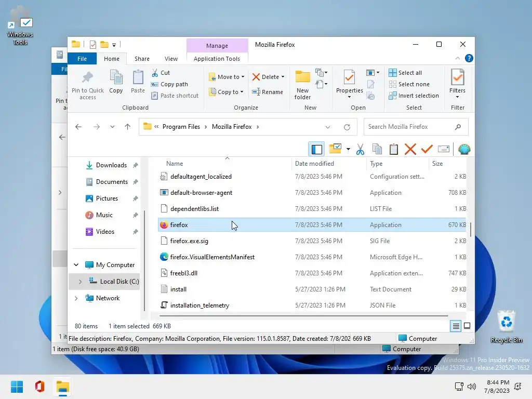This screenshot has height=399, width=532.
Task: Select Documents in the navigation pane
Action: click(107, 181)
